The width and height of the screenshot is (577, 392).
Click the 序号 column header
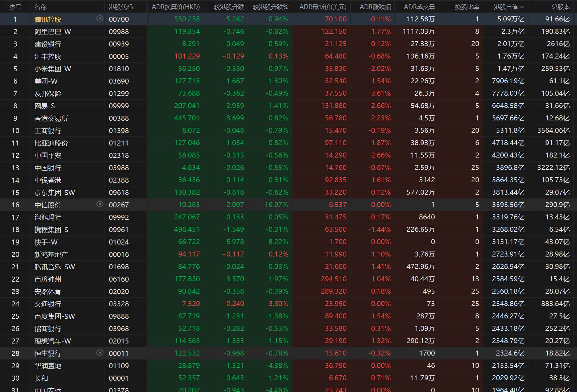[15, 7]
